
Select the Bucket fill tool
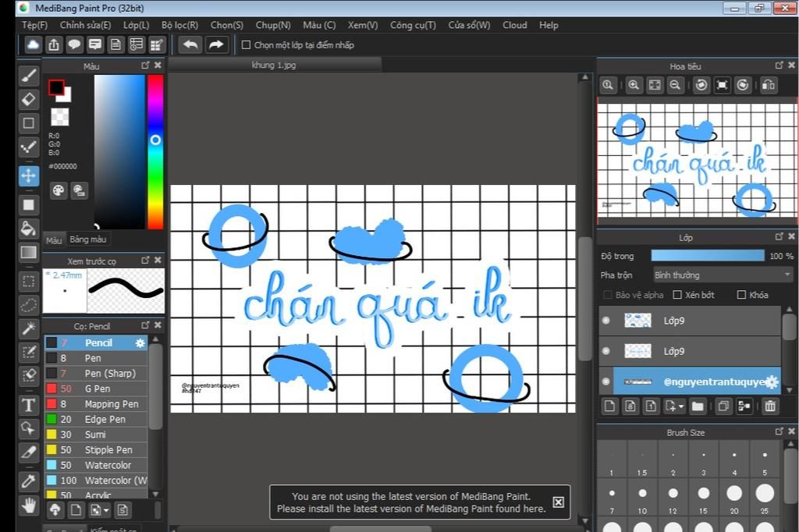(29, 229)
